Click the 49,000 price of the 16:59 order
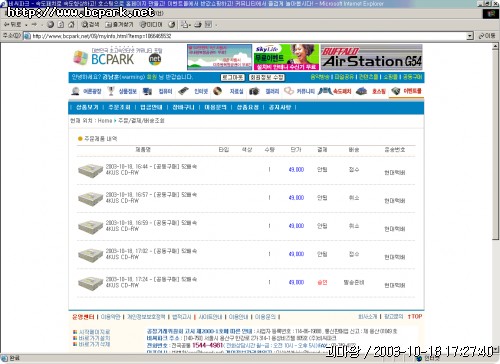 (296, 226)
